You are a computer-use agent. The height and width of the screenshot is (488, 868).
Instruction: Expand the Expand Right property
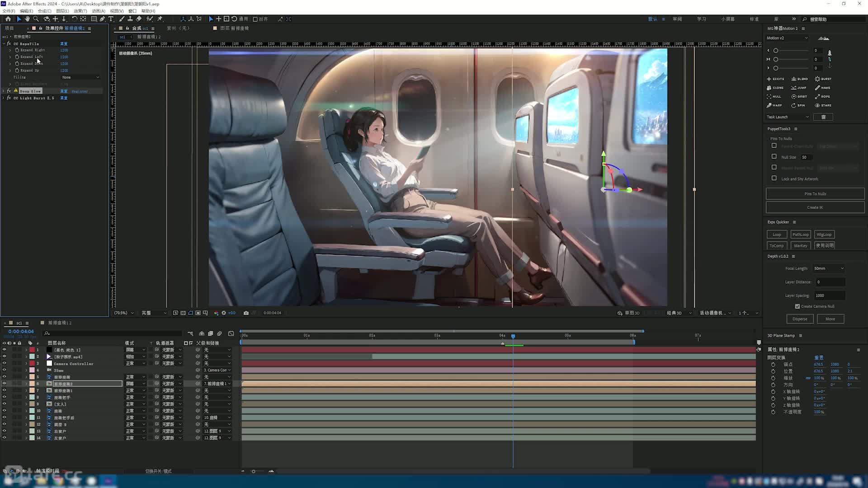pyautogui.click(x=10, y=50)
